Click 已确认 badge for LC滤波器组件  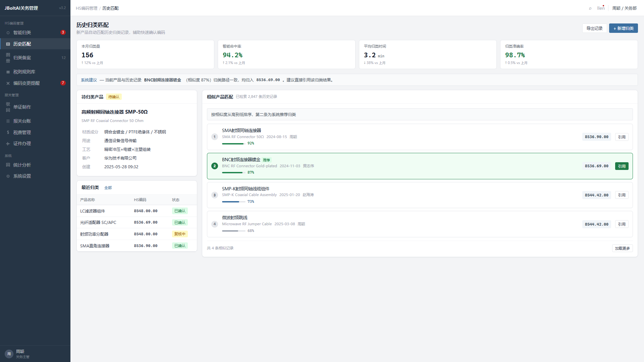point(180,211)
